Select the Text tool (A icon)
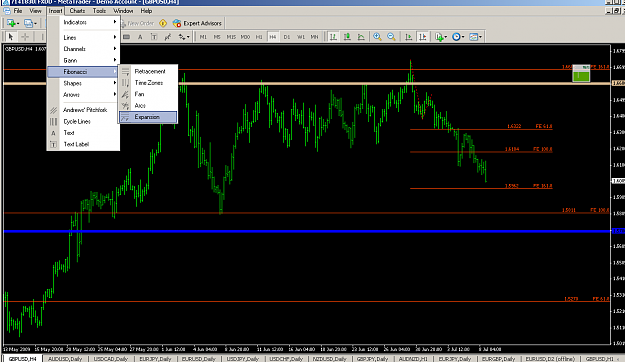 pyautogui.click(x=140, y=37)
